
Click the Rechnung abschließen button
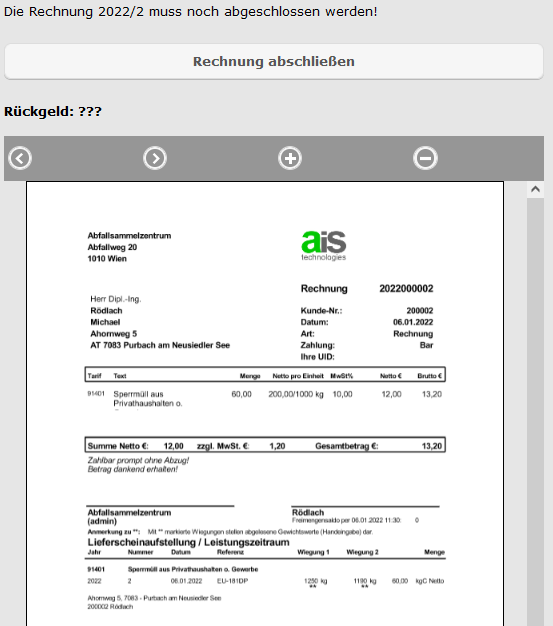(x=274, y=61)
